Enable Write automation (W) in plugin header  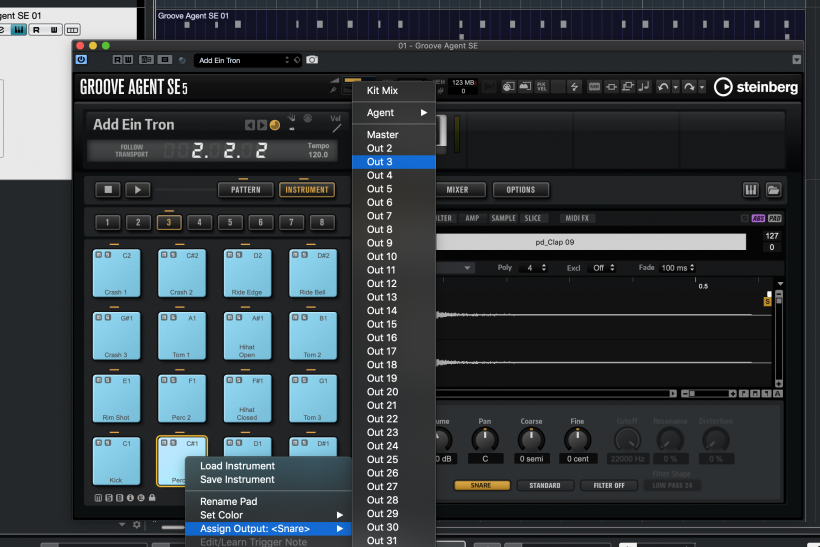coord(128,60)
